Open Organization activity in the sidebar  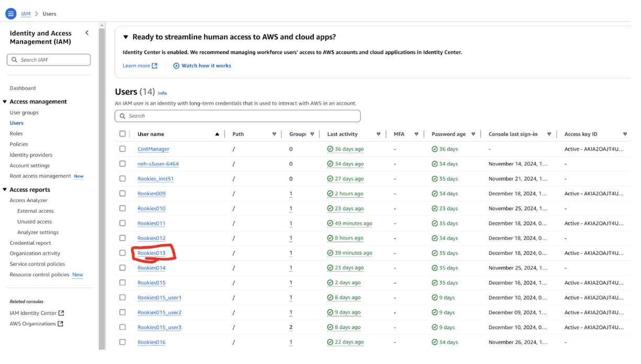(x=35, y=254)
